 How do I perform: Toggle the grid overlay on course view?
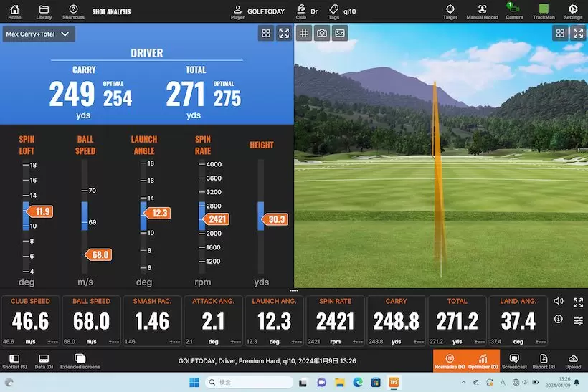[304, 33]
